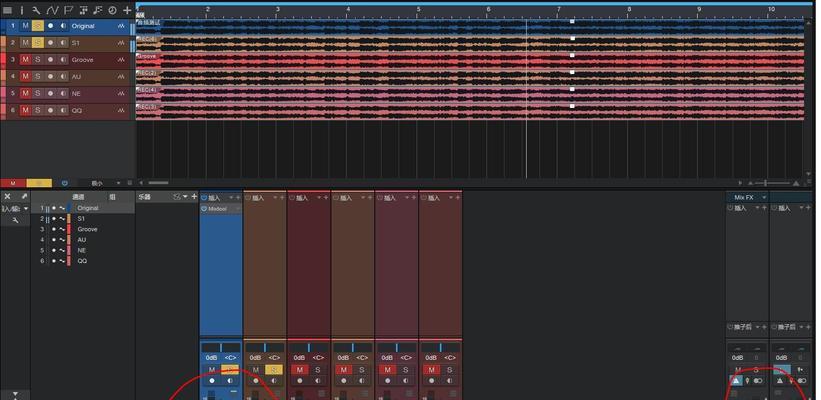Open the chord track note icon
Screen dimensions: 821x400
tap(98, 10)
